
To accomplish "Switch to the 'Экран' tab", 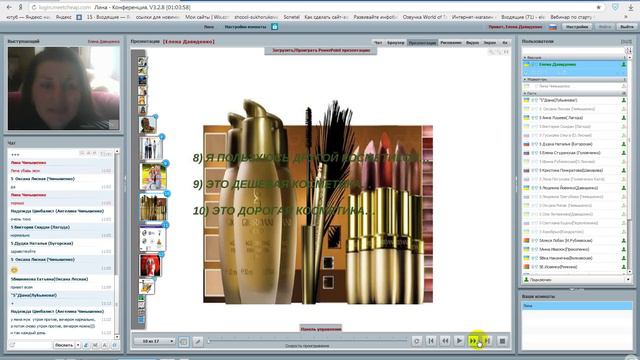I will coord(489,42).
